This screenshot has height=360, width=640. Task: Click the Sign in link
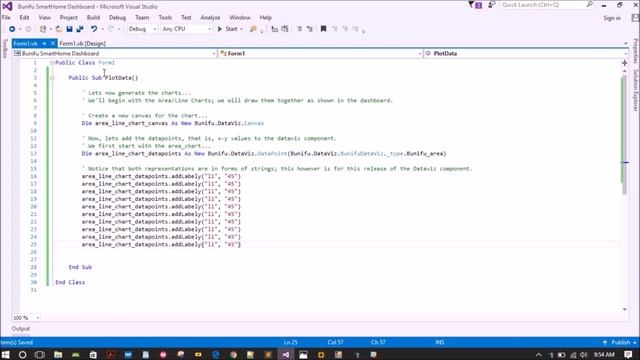[612, 18]
